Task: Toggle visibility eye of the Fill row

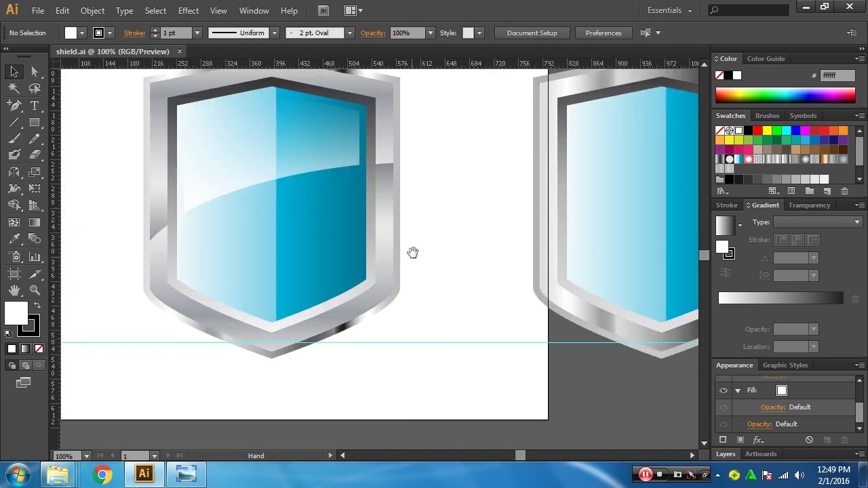Action: [724, 390]
